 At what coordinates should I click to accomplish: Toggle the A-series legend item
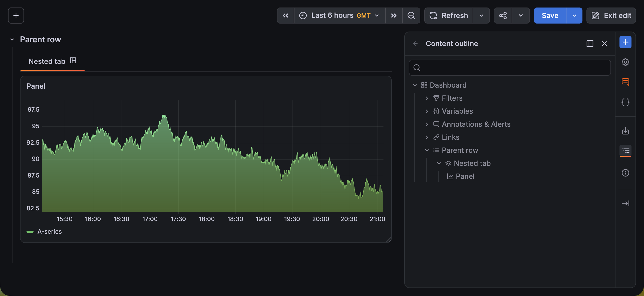pos(50,232)
